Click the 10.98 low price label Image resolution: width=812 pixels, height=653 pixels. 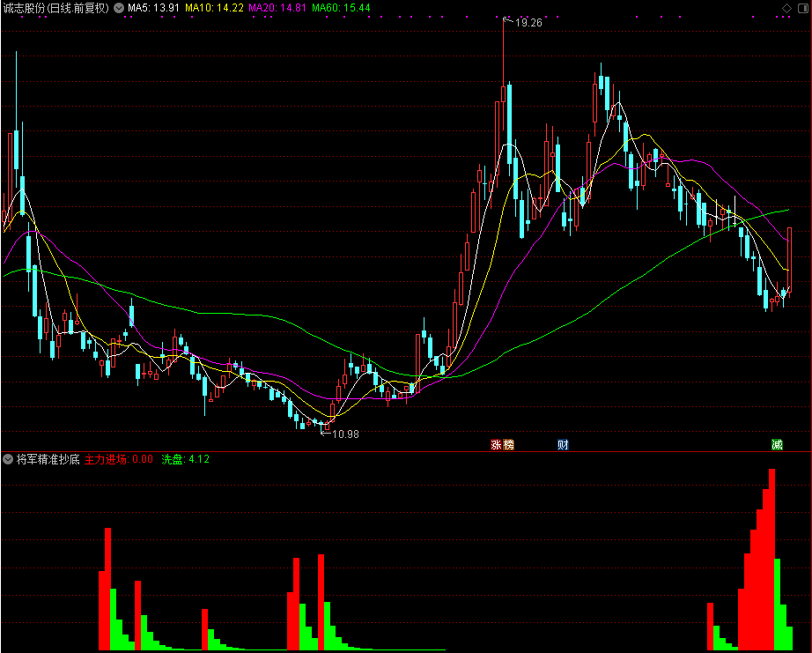pyautogui.click(x=345, y=434)
